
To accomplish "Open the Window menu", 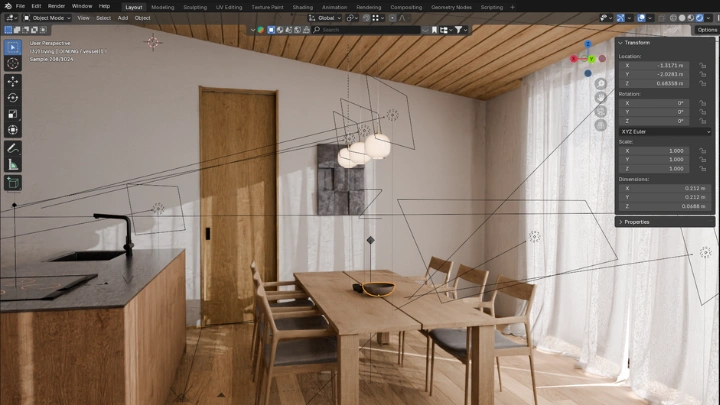I will 82,6.
